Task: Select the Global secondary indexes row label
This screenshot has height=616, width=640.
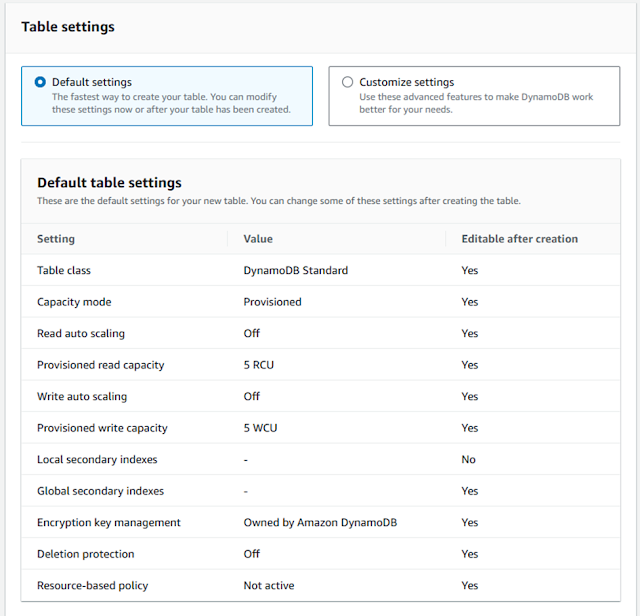Action: 100,491
